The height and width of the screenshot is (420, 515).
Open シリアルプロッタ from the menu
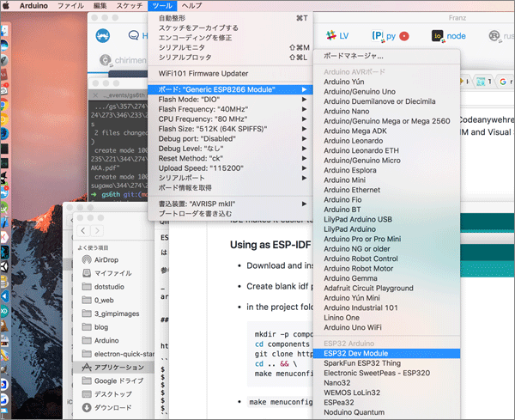click(230, 58)
